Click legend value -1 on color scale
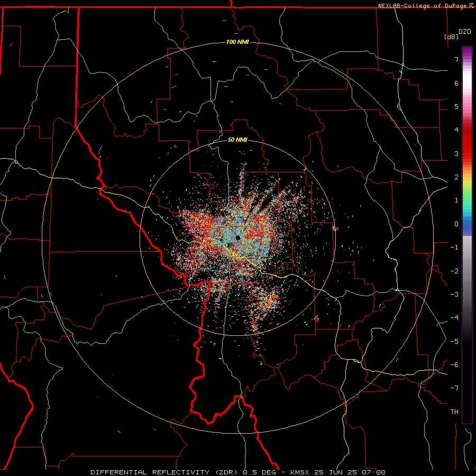The width and height of the screenshot is (476, 476). point(454,248)
